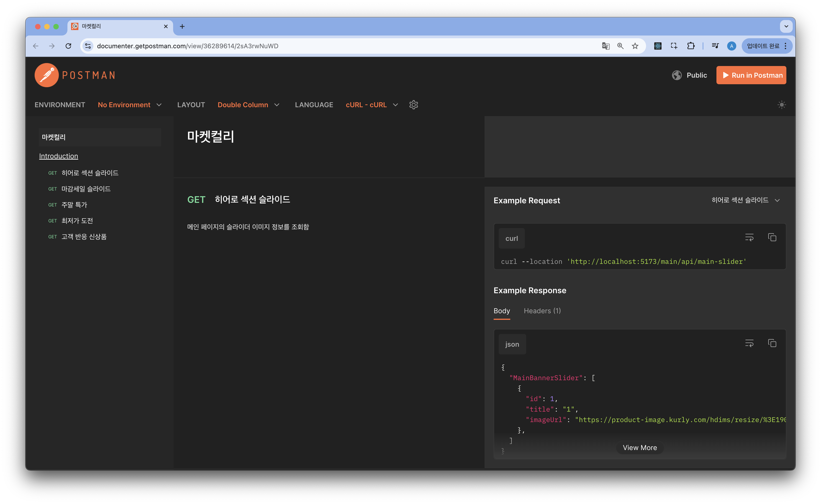Open GET 마감세일 슬라이드 in sidebar

point(79,189)
